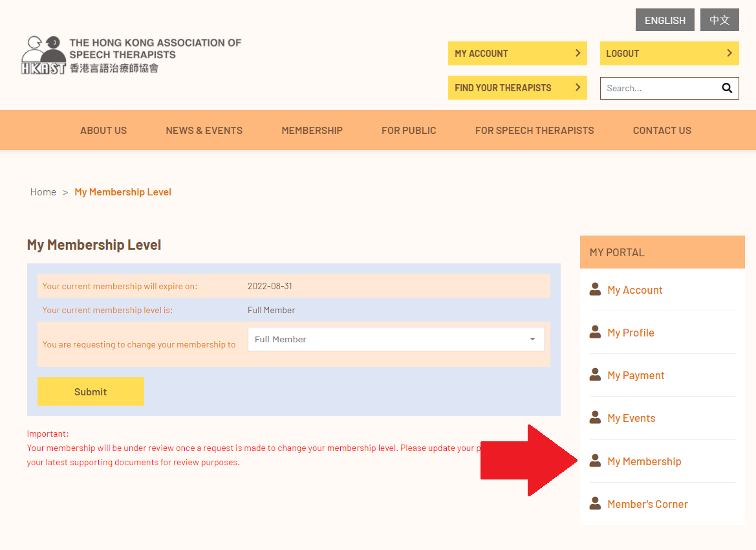The width and height of the screenshot is (756, 550).
Task: Click the Home breadcrumb link
Action: click(43, 192)
